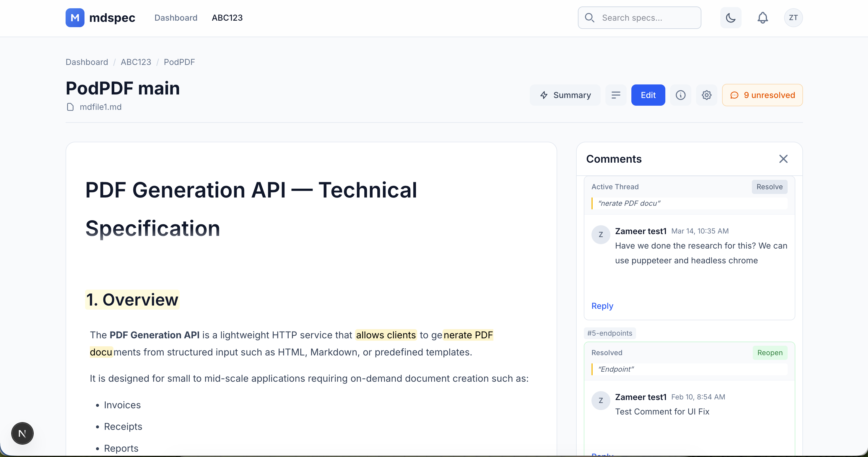Resolve the active comment thread
868x457 pixels.
pyautogui.click(x=769, y=187)
